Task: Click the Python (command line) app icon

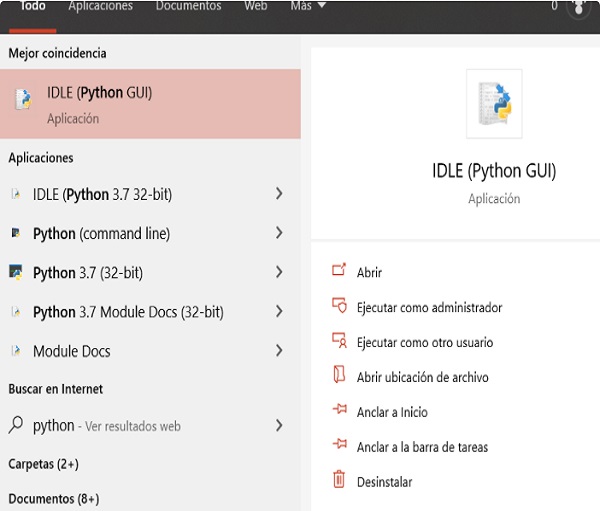Action: coord(16,233)
